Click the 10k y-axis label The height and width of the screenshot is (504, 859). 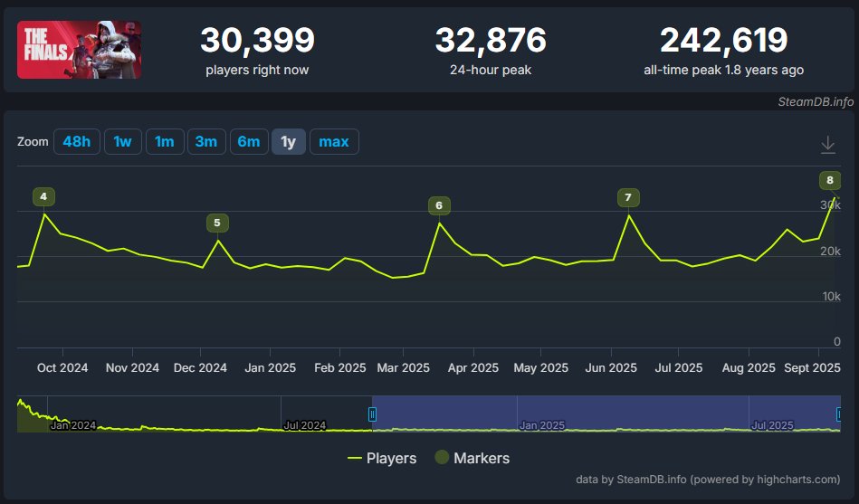tap(832, 297)
